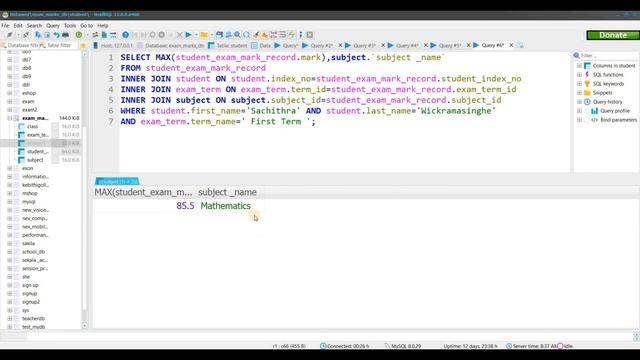Image resolution: width=640 pixels, height=360 pixels.
Task: Click the yellow star favorites filter icon
Action: pos(83,45)
